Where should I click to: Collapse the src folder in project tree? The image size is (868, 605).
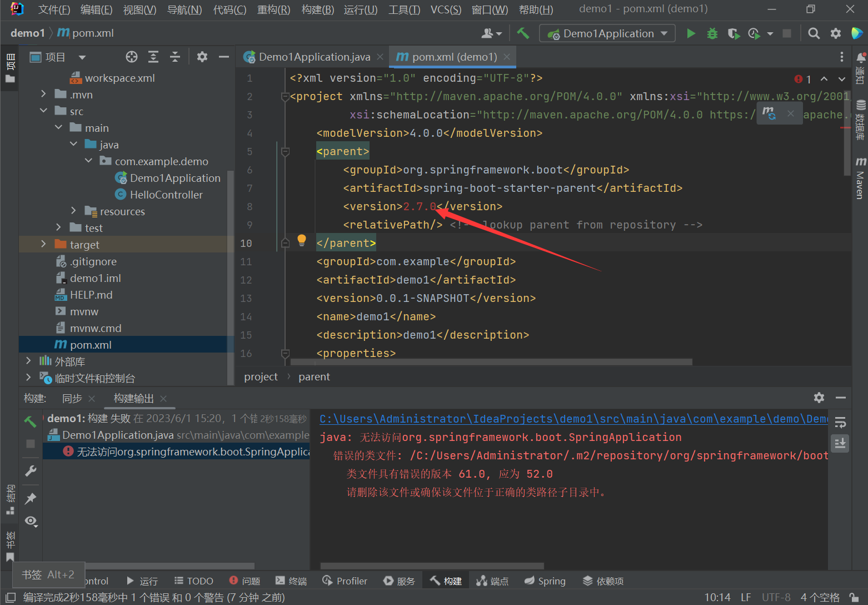(43, 111)
